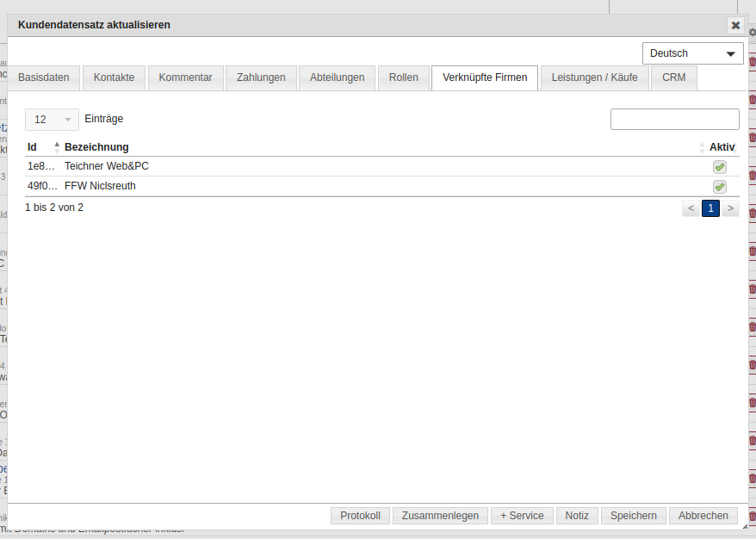Add a service with + Service button

pyautogui.click(x=522, y=516)
